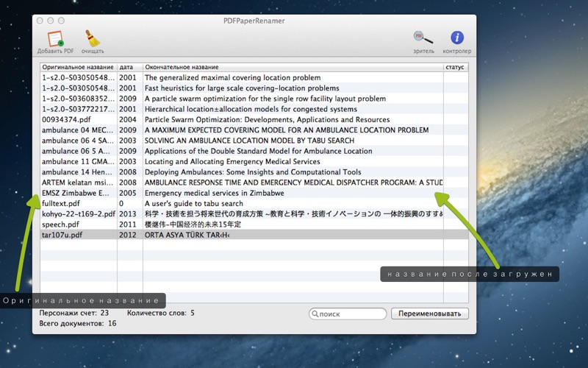This screenshot has width=588, height=368.
Task: Select 'Deploying Ambulances: Some Insights and Computational Tools'
Action: click(253, 172)
